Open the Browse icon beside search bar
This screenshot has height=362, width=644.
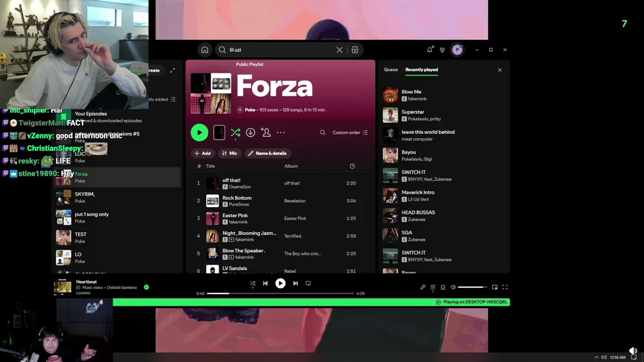355,50
